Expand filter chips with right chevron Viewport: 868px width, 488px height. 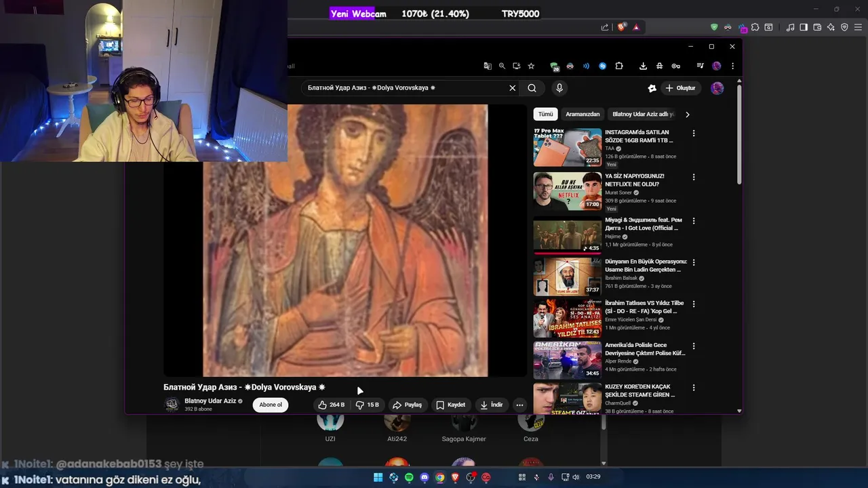pyautogui.click(x=687, y=115)
